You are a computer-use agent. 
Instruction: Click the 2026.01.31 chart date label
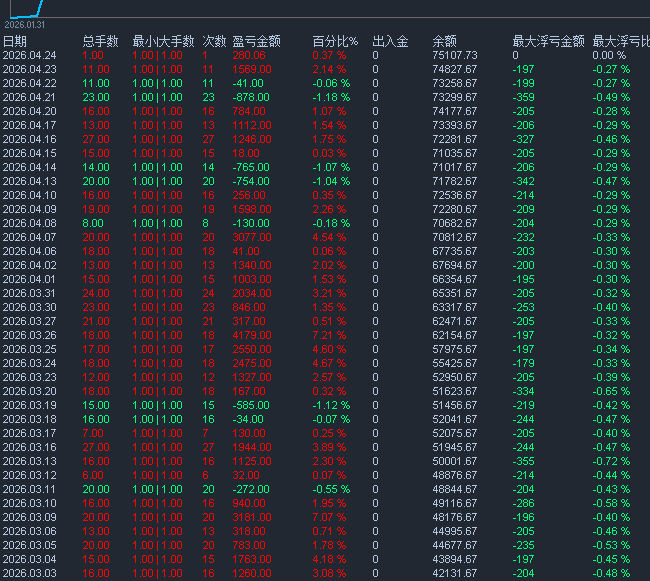tap(22, 22)
